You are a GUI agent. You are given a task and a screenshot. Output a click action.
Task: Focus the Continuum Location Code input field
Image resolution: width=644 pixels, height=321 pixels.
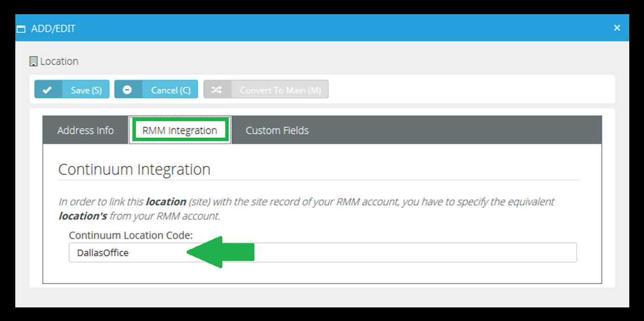[x=323, y=252]
